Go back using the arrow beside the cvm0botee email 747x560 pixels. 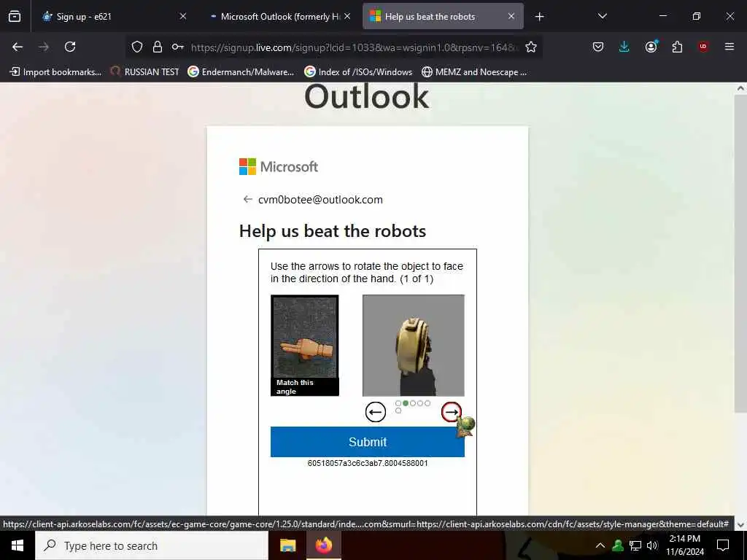point(247,199)
